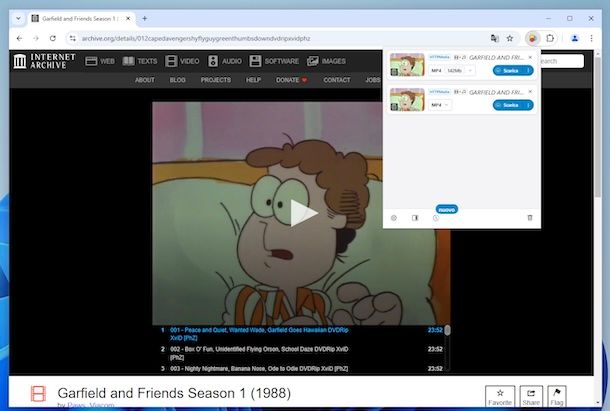
Task: Open the browser Extensions puzzle icon
Action: tap(550, 38)
